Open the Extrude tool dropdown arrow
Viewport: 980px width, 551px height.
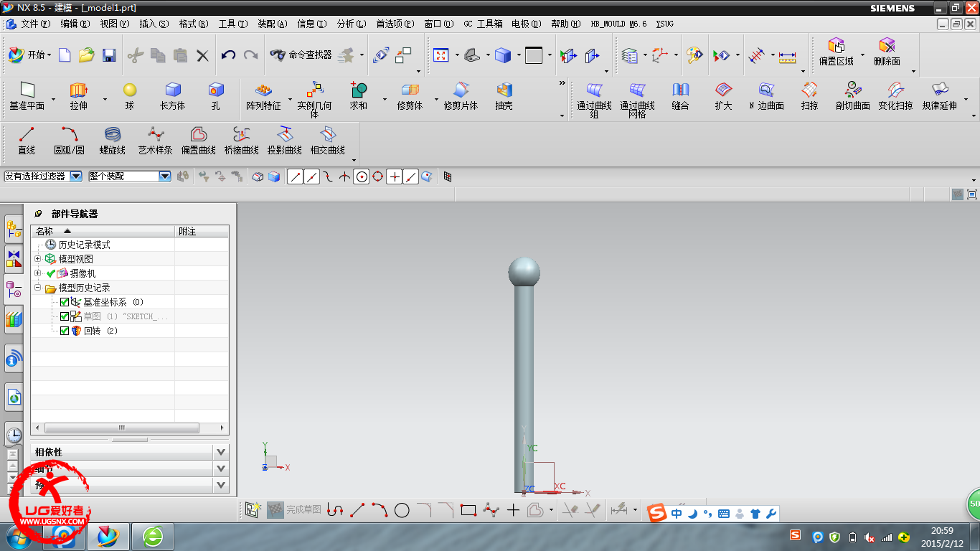pyautogui.click(x=105, y=99)
